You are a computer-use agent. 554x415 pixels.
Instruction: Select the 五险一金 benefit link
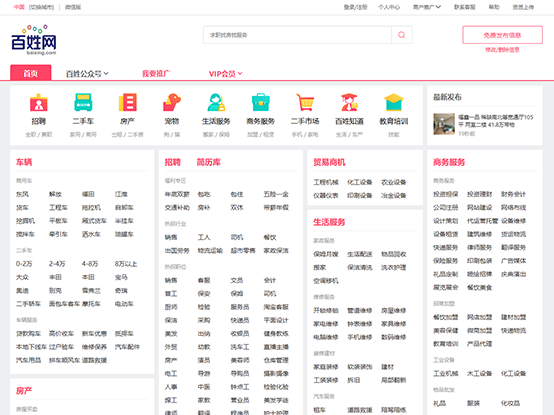coord(276,194)
